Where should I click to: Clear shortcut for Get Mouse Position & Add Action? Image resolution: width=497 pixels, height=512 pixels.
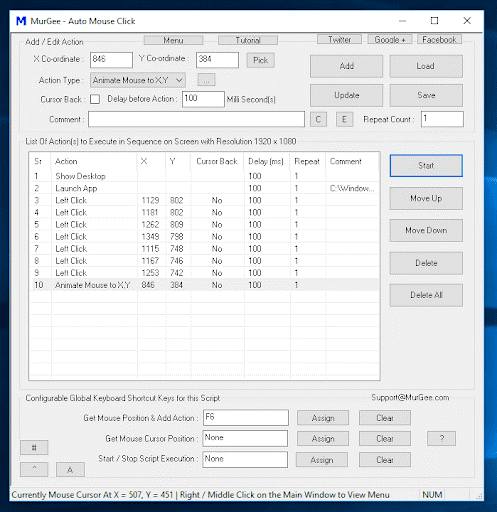(385, 418)
